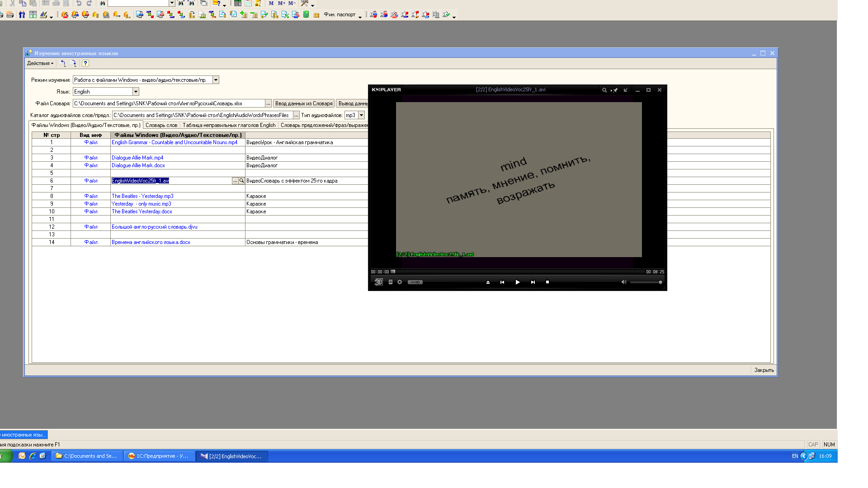Click the stop button in KMPlayer
868x488 pixels.
point(547,282)
